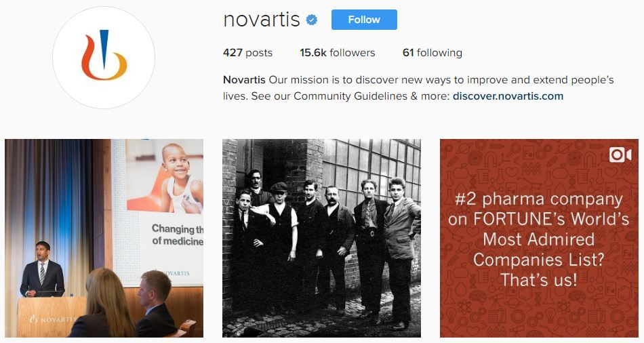Show the 61 following list
The width and height of the screenshot is (644, 343).
pos(432,53)
